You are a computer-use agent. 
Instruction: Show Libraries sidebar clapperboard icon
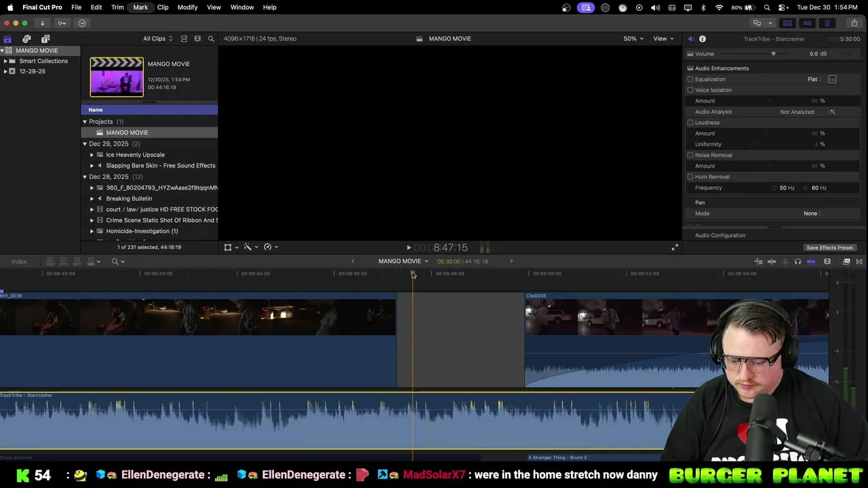tap(7, 39)
